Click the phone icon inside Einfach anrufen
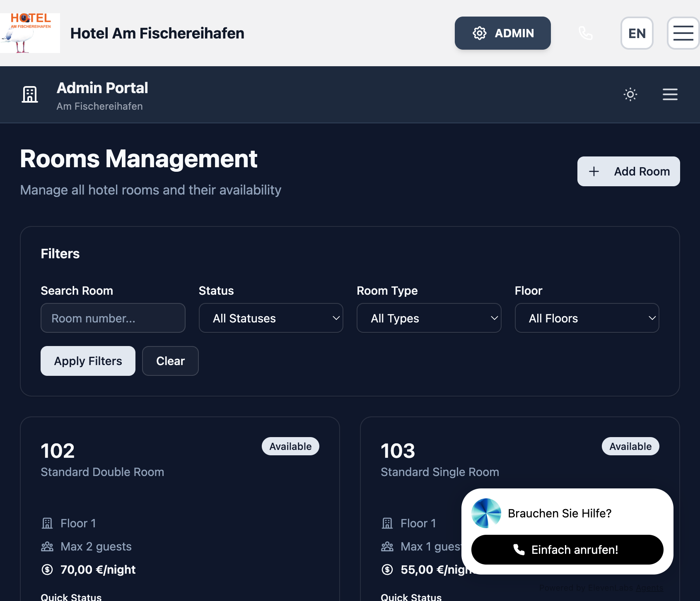Viewport: 700px width, 601px height. click(x=519, y=550)
